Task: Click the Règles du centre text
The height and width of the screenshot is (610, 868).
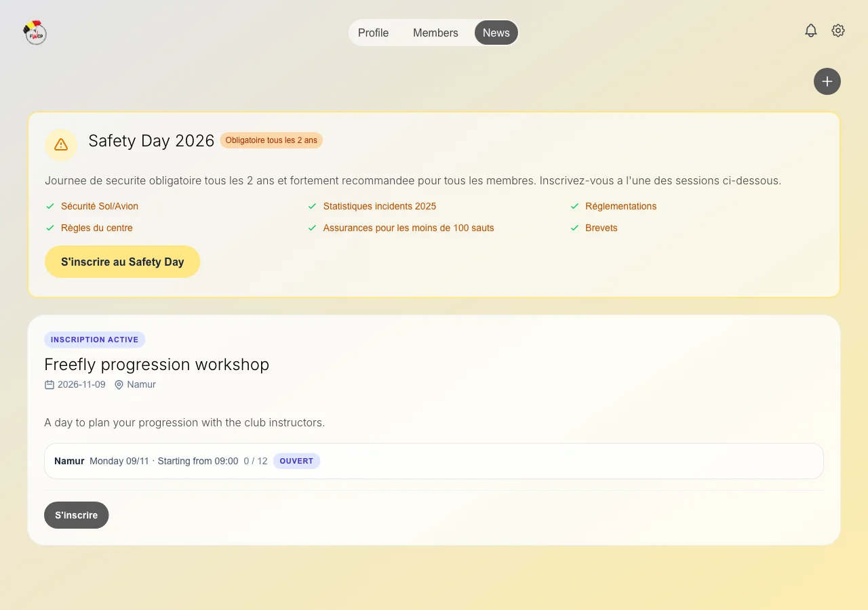Action: point(97,228)
